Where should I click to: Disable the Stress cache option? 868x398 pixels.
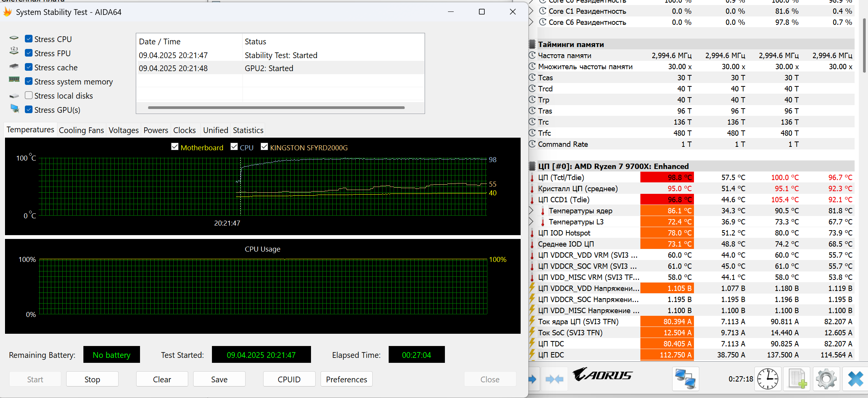(28, 67)
